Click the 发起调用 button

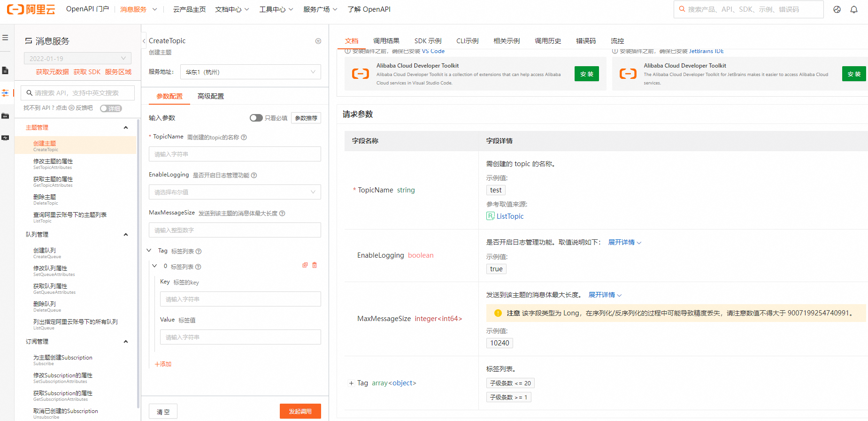coord(300,411)
